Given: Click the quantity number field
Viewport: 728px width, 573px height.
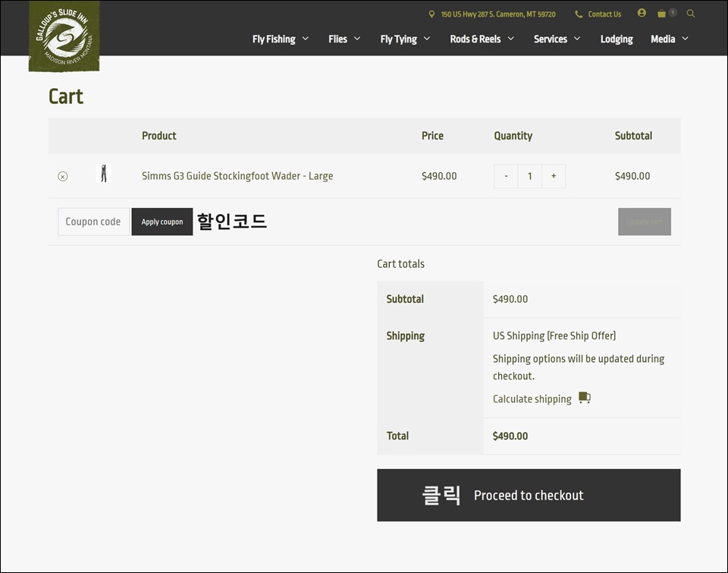Looking at the screenshot, I should point(530,176).
